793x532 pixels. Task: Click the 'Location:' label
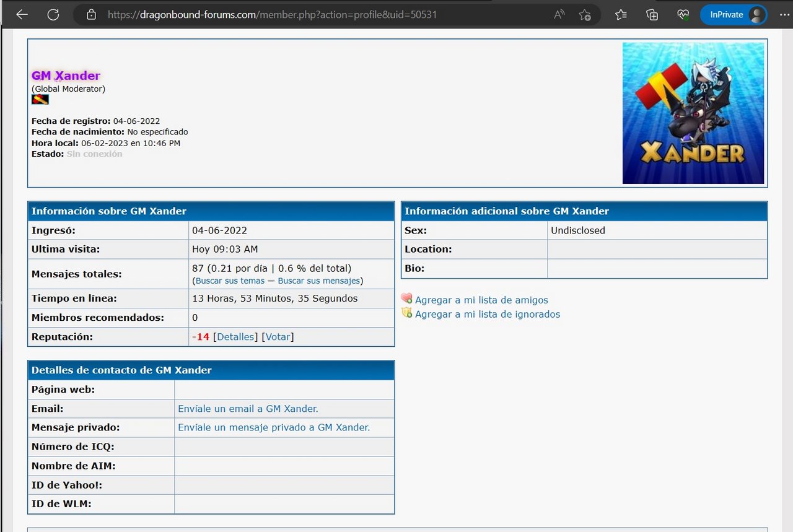click(x=429, y=249)
